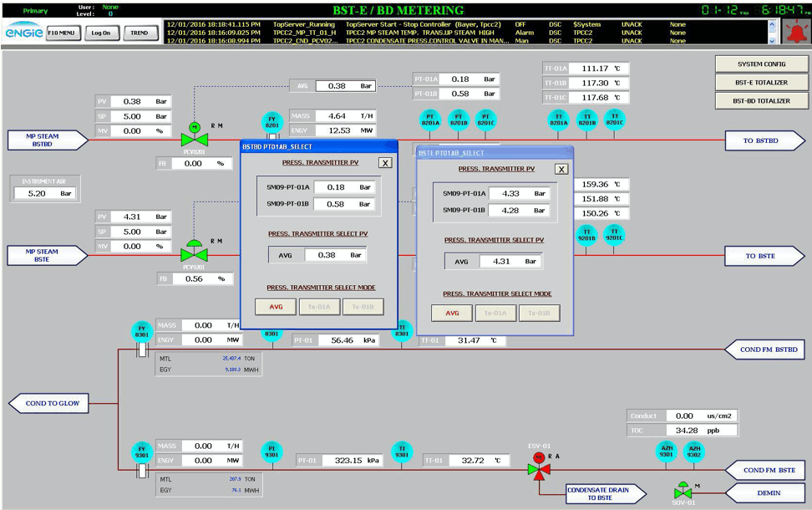The height and width of the screenshot is (510, 812).
Task: Select the AZH 9301 analyzer bubble
Action: click(x=667, y=451)
